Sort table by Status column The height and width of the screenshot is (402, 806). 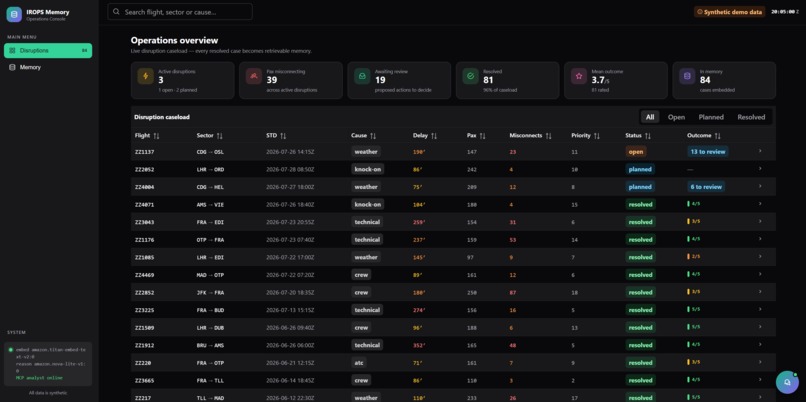[638, 136]
